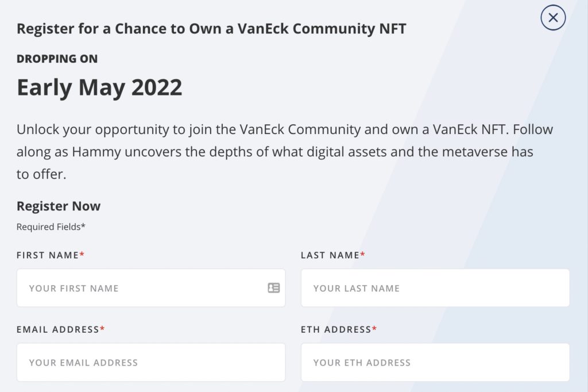
Task: Click the EMAIL ADDRESS field label
Action: point(58,330)
